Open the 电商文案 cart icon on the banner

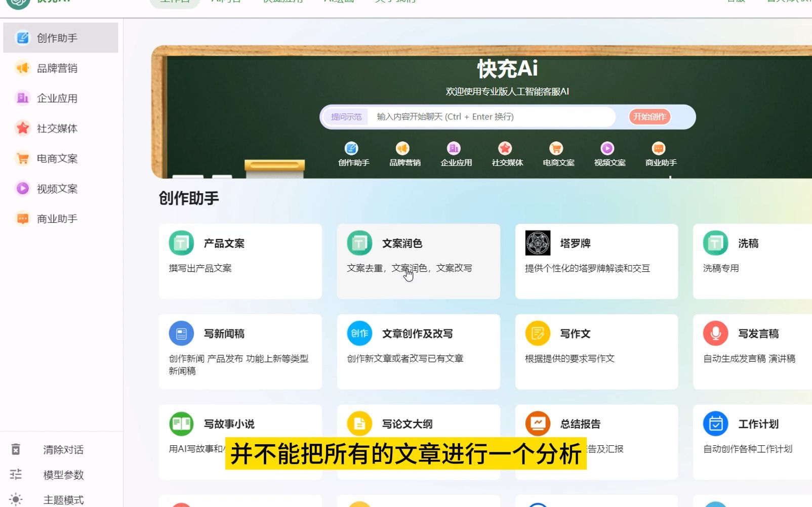tap(556, 148)
